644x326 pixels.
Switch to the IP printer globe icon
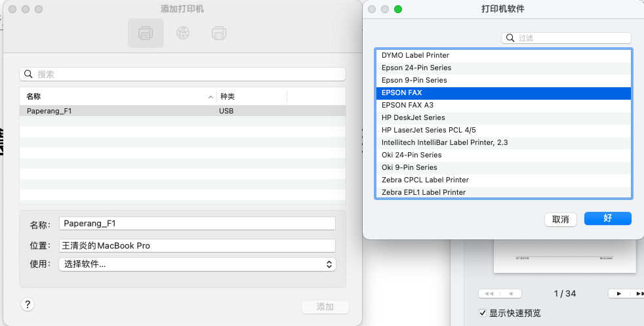182,33
